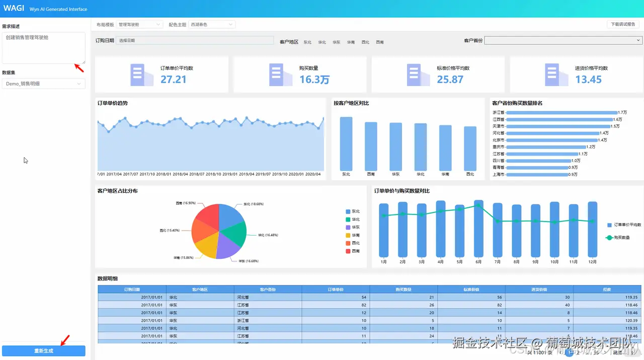Image resolution: width=644 pixels, height=360 pixels.
Task: Click the 25.87 value
Action: [450, 80]
